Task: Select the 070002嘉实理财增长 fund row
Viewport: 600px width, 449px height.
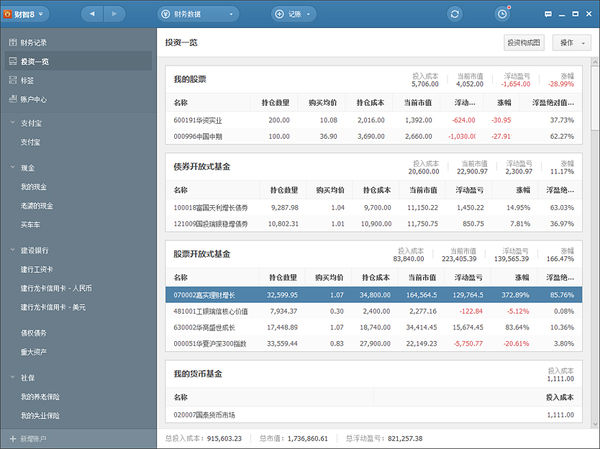Action: pos(374,295)
